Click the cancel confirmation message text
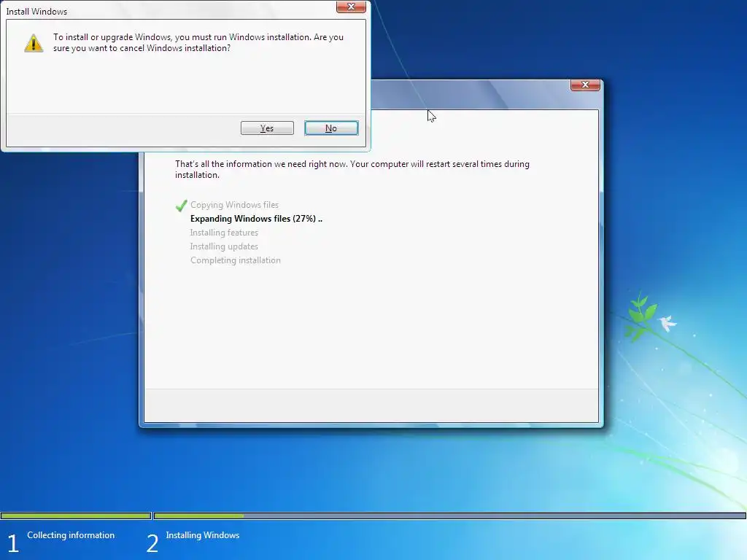This screenshot has height=560, width=747. (x=198, y=42)
